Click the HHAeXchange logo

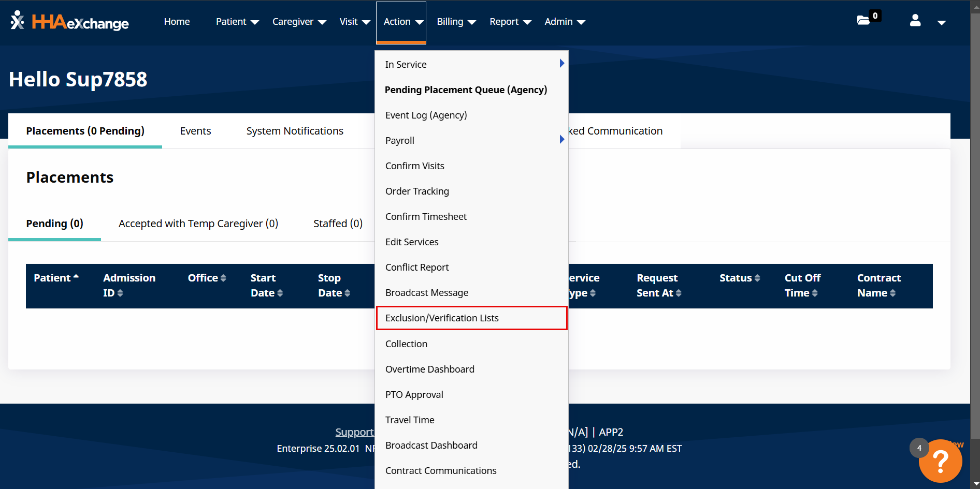69,22
